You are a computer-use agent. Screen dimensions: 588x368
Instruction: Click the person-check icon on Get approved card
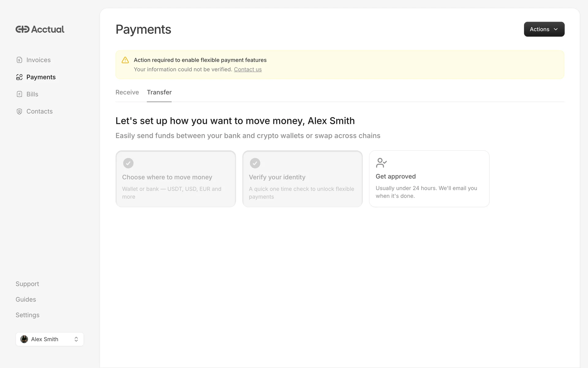381,163
